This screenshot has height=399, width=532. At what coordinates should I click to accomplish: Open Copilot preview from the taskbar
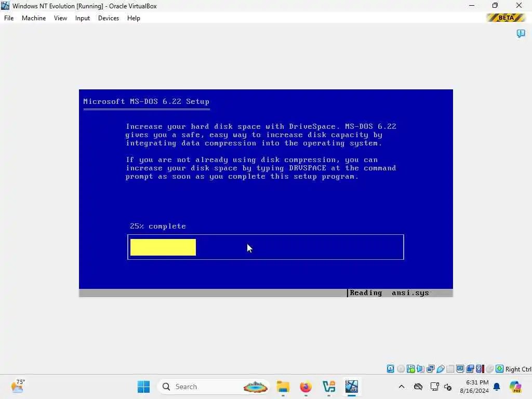[x=515, y=387]
